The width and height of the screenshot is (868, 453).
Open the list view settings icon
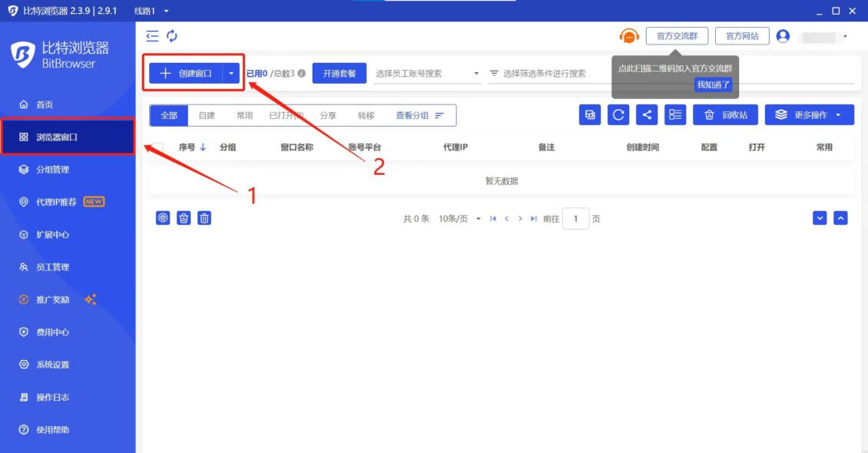(675, 115)
